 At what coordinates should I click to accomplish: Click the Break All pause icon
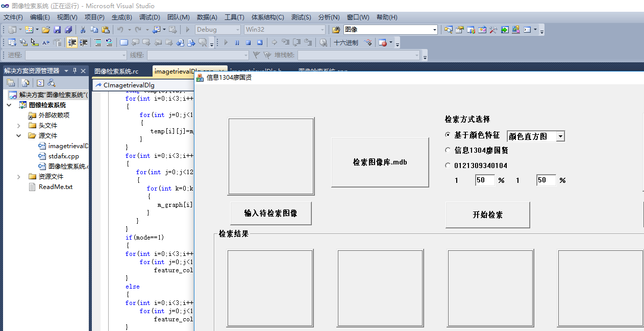click(237, 42)
